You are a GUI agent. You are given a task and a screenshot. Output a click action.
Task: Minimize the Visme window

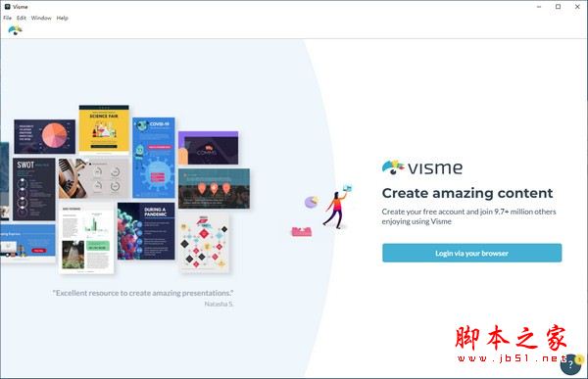pos(539,7)
